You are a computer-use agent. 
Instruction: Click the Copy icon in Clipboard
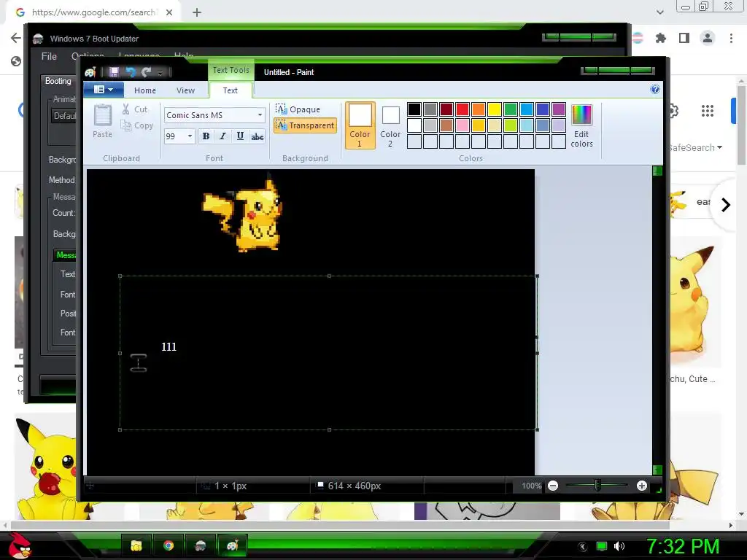click(x=125, y=125)
